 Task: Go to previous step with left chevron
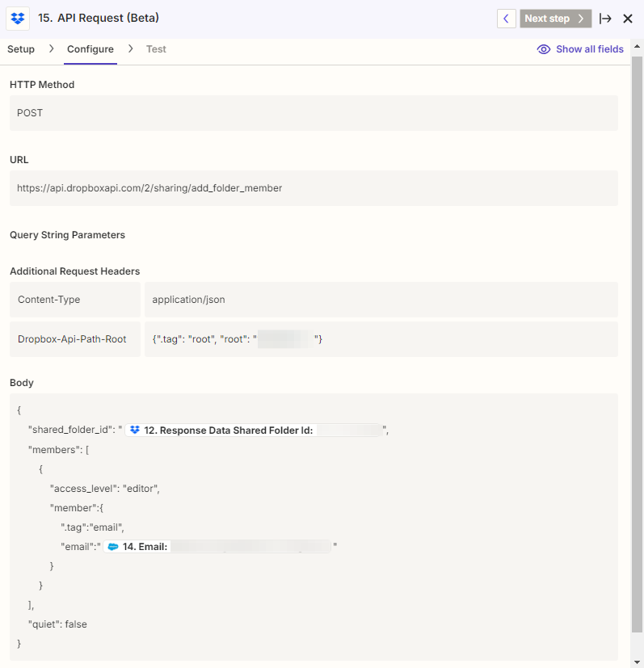click(506, 19)
